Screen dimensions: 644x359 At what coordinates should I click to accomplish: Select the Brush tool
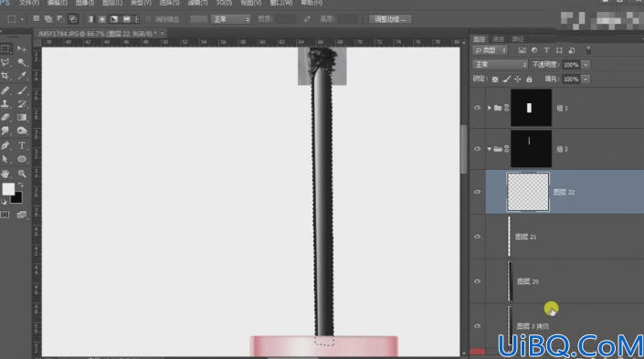(x=22, y=90)
